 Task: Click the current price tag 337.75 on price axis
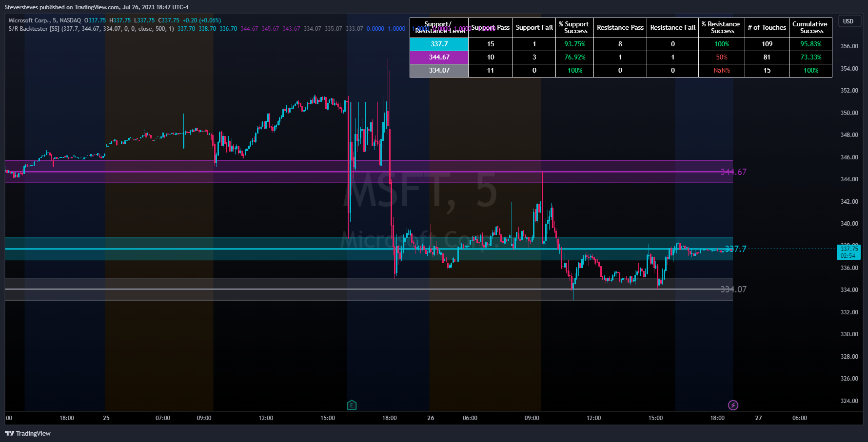849,252
